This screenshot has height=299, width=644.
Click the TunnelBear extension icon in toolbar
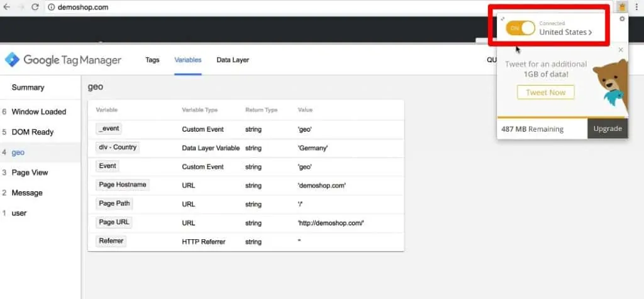click(622, 7)
